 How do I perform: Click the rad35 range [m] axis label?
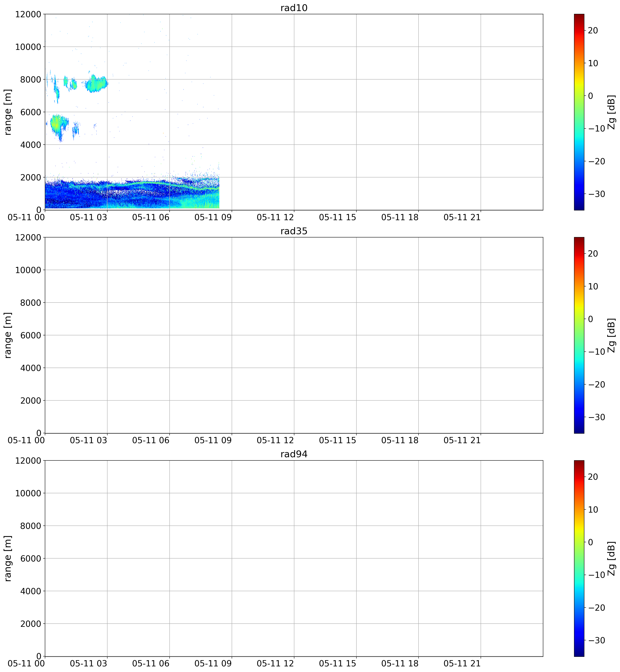(x=8, y=335)
